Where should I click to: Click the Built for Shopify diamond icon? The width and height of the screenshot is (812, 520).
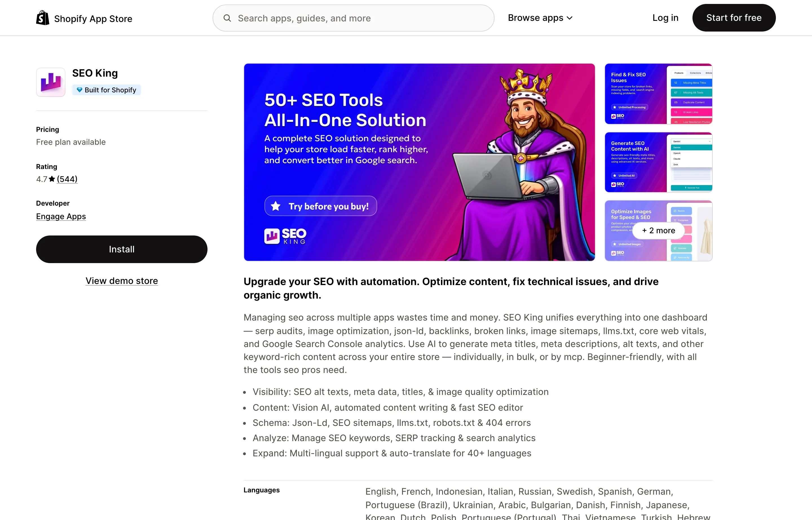(x=80, y=90)
